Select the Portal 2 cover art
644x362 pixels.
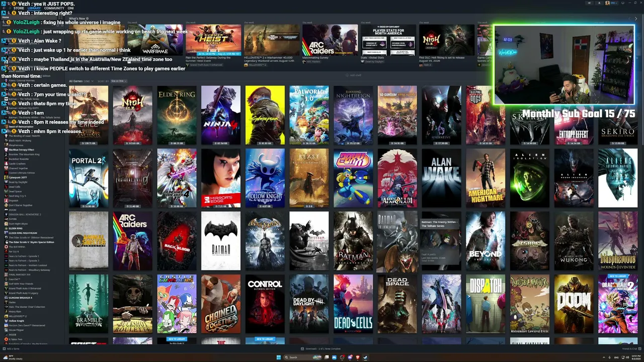89,178
